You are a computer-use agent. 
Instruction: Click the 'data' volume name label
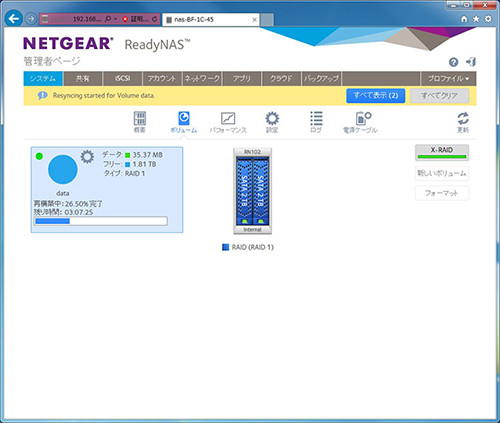pos(63,193)
